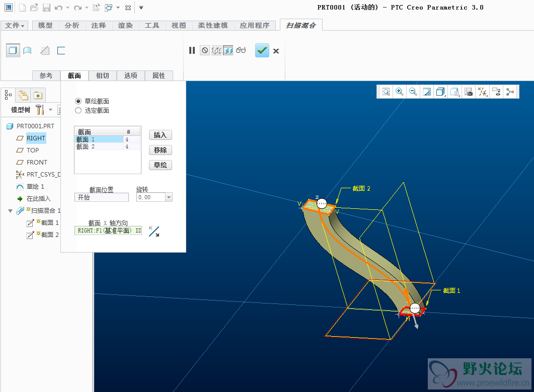
Task: Select the unattached preview mode icon
Action: pyautogui.click(x=216, y=50)
